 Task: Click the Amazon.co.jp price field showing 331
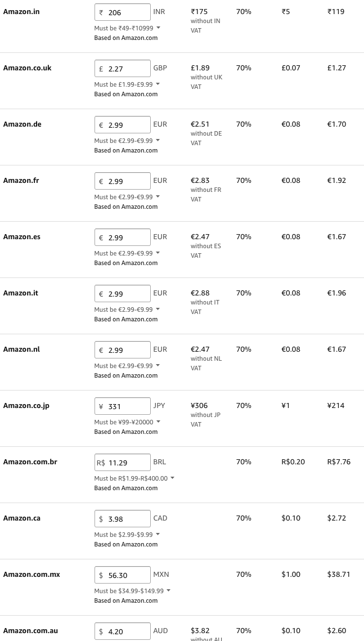[123, 406]
